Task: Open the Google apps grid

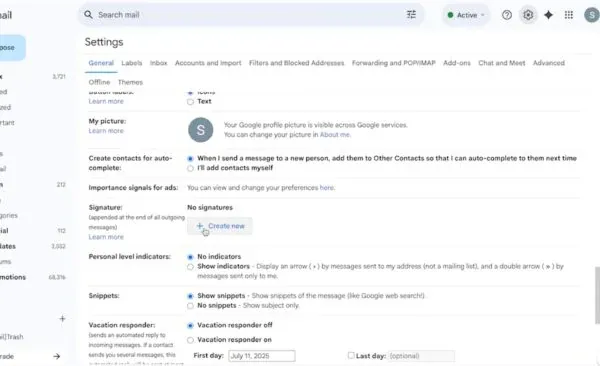Action: (569, 15)
